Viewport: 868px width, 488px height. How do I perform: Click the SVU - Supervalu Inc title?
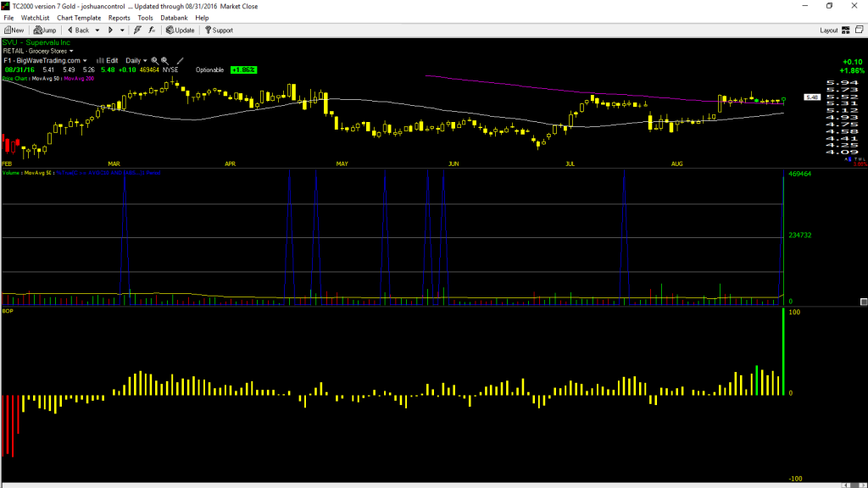click(36, 42)
